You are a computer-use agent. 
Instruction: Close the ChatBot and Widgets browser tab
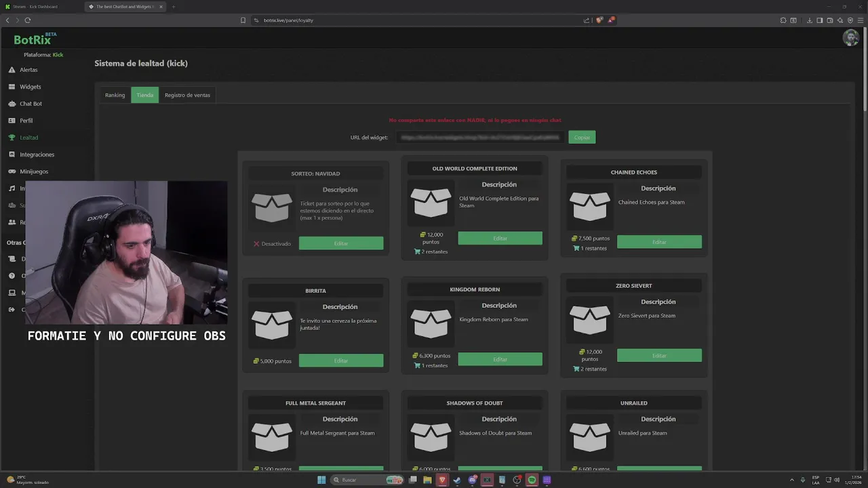161,7
